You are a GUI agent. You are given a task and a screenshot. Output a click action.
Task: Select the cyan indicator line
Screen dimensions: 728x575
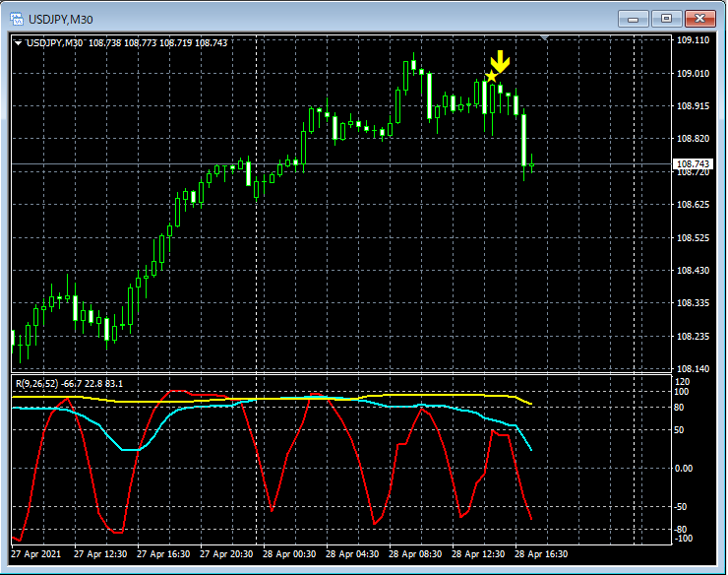coord(128,448)
